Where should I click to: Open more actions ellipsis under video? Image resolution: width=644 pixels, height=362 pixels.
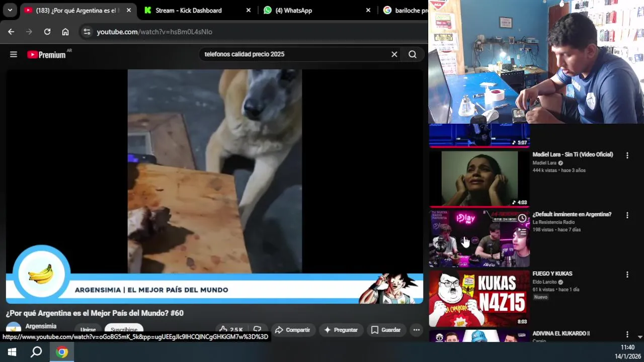pos(417,330)
